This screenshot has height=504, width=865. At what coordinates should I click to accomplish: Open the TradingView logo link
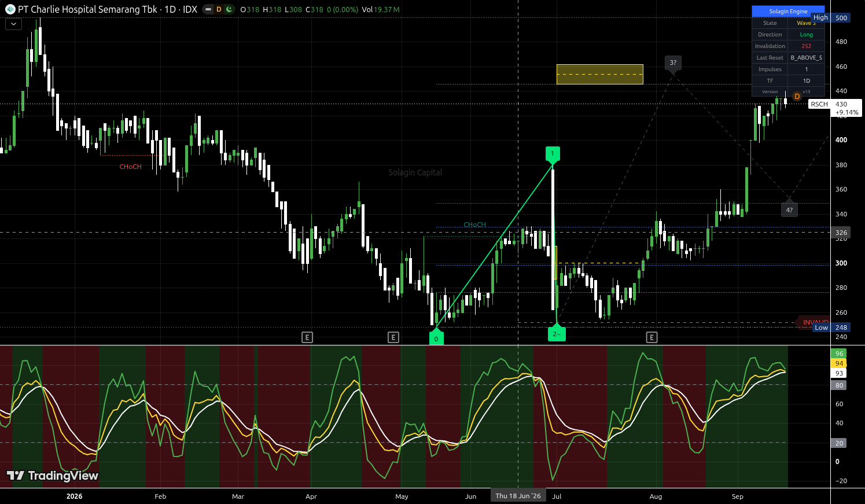pos(53,476)
